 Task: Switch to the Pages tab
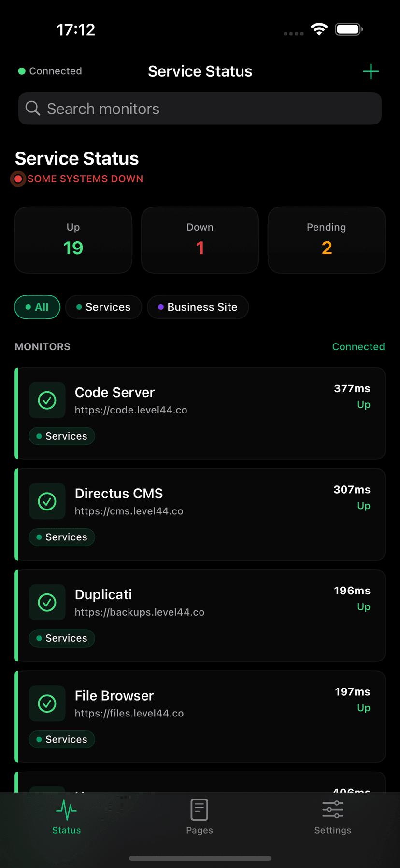coord(200,817)
